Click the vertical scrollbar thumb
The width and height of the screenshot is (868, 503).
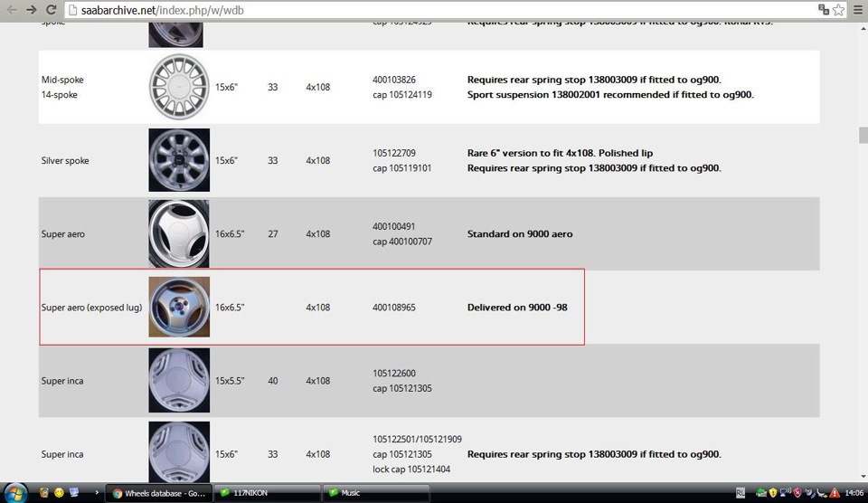pos(863,135)
